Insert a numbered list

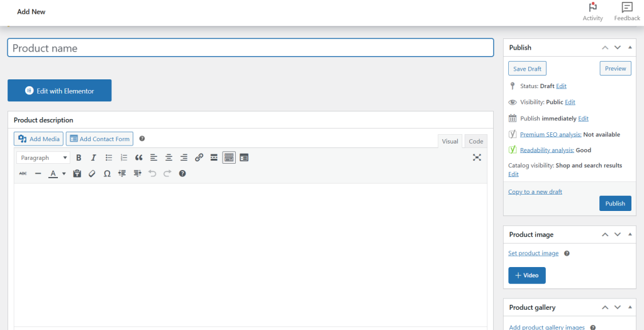click(x=124, y=157)
